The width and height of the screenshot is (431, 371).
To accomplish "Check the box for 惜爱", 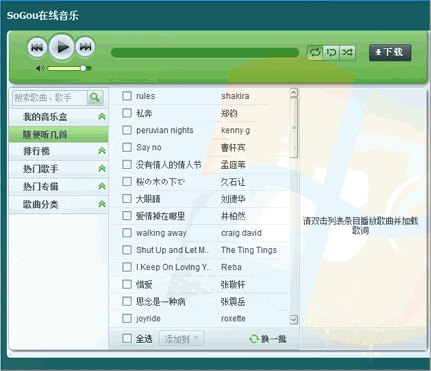I will point(127,284).
